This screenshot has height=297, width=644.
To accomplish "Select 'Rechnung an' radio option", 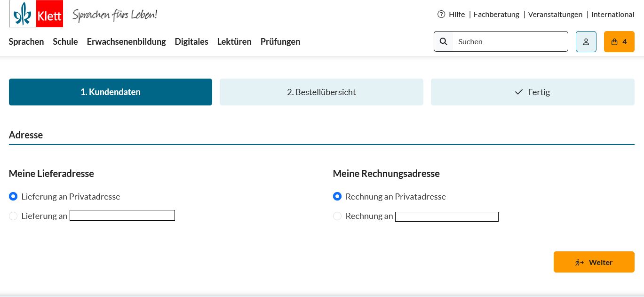I will tap(337, 216).
